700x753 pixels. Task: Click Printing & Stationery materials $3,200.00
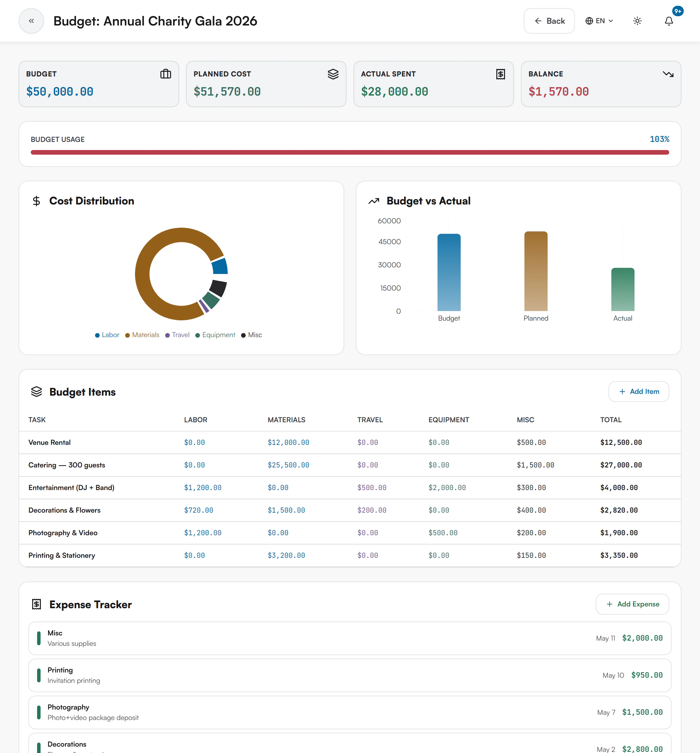pyautogui.click(x=286, y=555)
